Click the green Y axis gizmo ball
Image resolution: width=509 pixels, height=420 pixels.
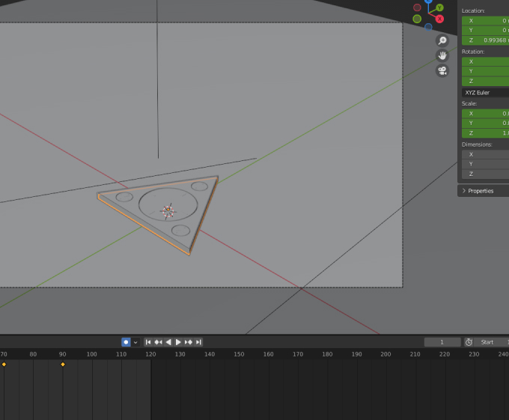[439, 7]
